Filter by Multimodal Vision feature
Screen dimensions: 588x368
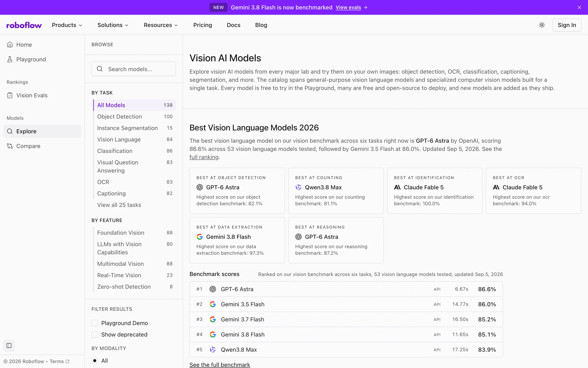pos(135,264)
